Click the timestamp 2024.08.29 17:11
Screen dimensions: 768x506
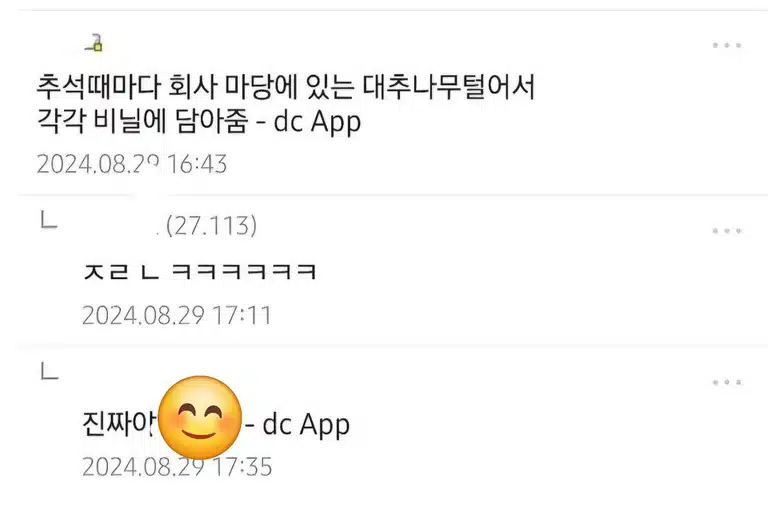[x=176, y=315]
